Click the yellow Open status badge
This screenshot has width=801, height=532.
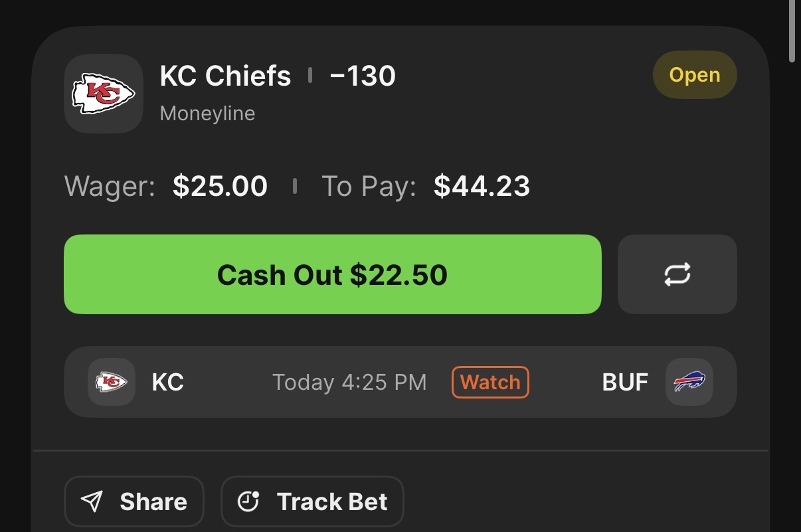pos(695,75)
